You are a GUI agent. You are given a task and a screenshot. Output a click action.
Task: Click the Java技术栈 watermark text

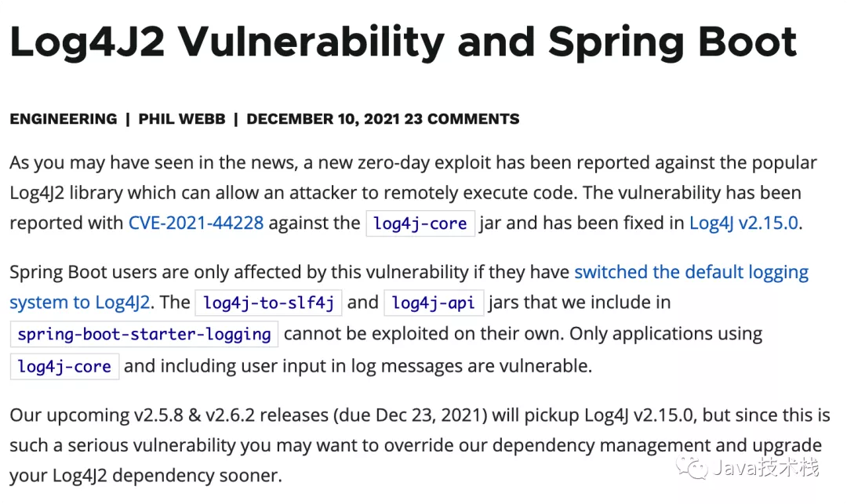[x=766, y=468]
